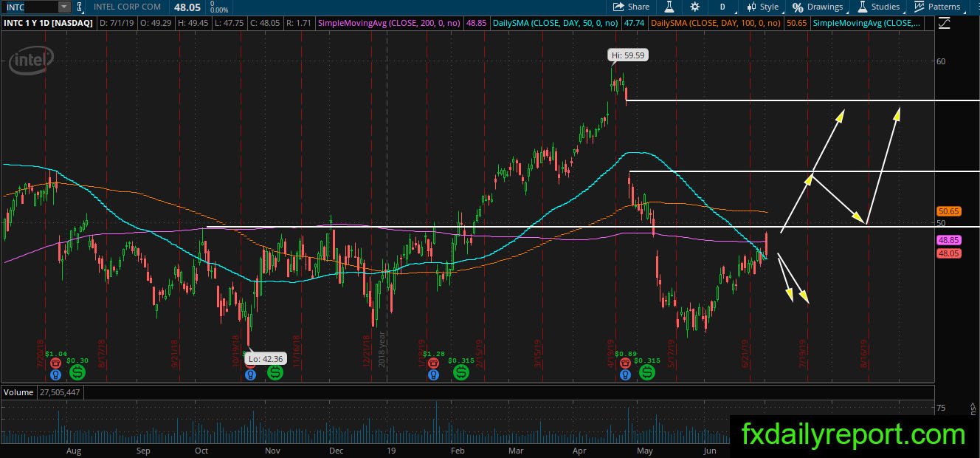
Task: Click the 6/21/19 expiration marker
Action: [x=747, y=352]
